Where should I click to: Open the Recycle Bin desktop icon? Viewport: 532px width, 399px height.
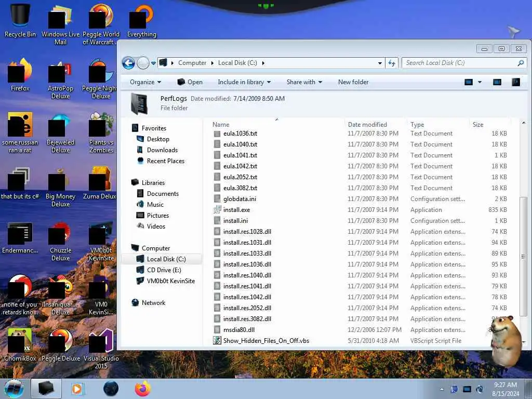point(20,20)
